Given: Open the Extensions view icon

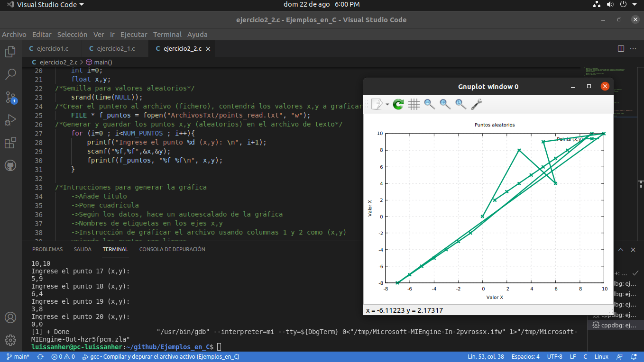Looking at the screenshot, I should click(10, 143).
